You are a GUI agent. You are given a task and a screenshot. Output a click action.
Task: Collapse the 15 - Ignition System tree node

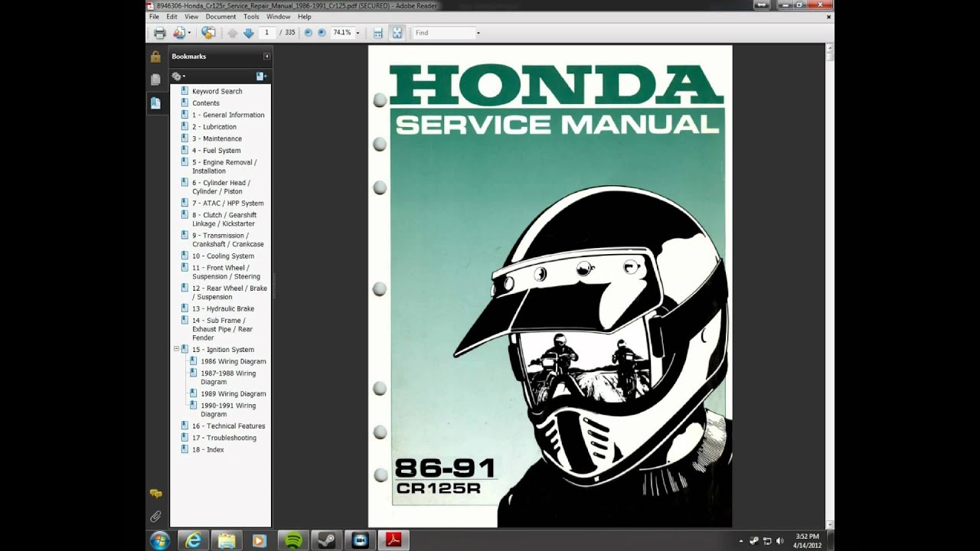pos(176,349)
